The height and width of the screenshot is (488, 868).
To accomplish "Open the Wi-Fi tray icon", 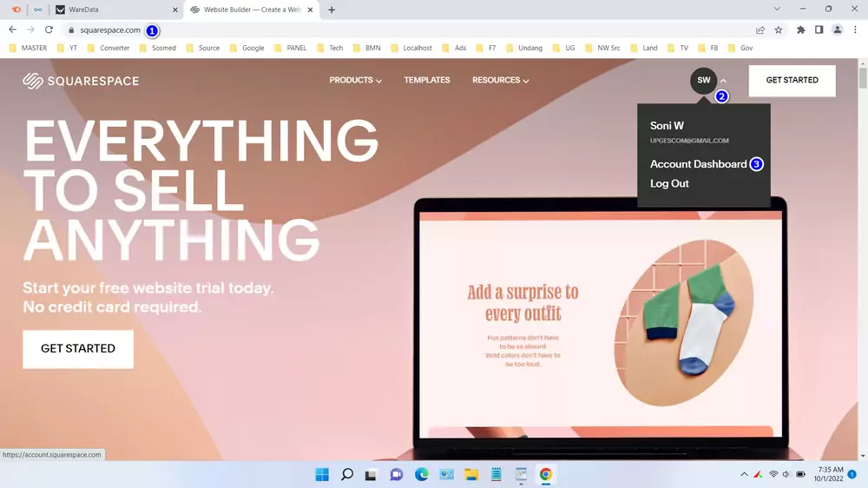I will [773, 474].
